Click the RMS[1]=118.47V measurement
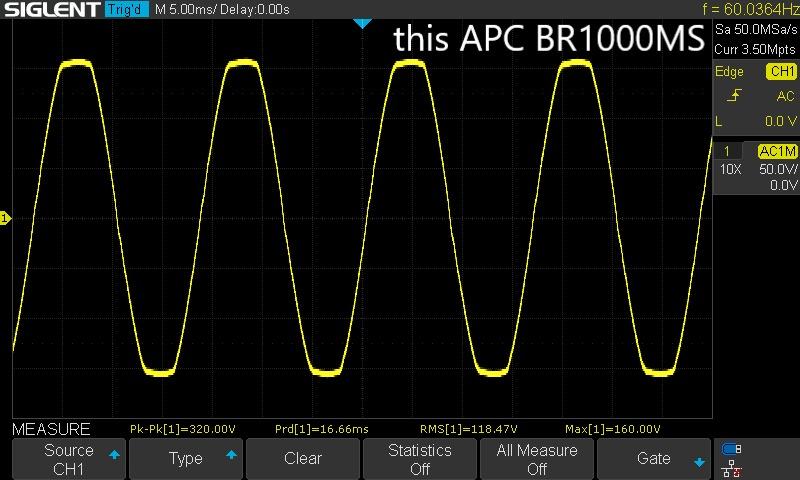This screenshot has height=480, width=800. (468, 430)
